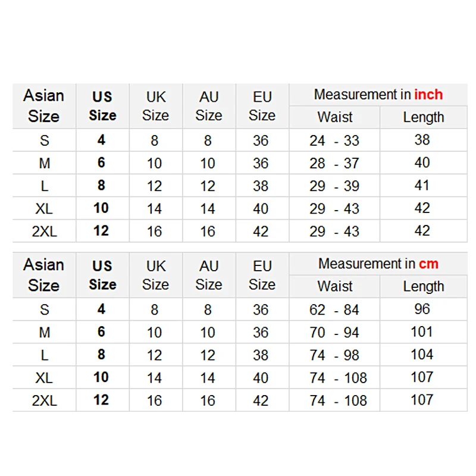Click length value 104 for size L
The height and width of the screenshot is (476, 476).
click(422, 355)
